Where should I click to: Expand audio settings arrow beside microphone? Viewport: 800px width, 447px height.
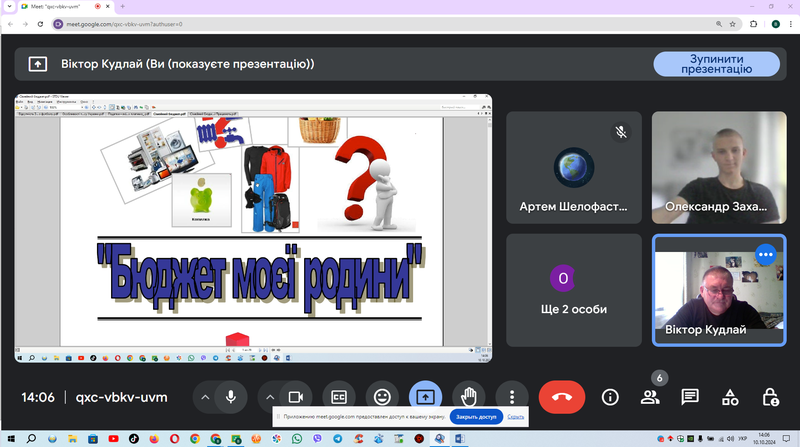(205, 397)
